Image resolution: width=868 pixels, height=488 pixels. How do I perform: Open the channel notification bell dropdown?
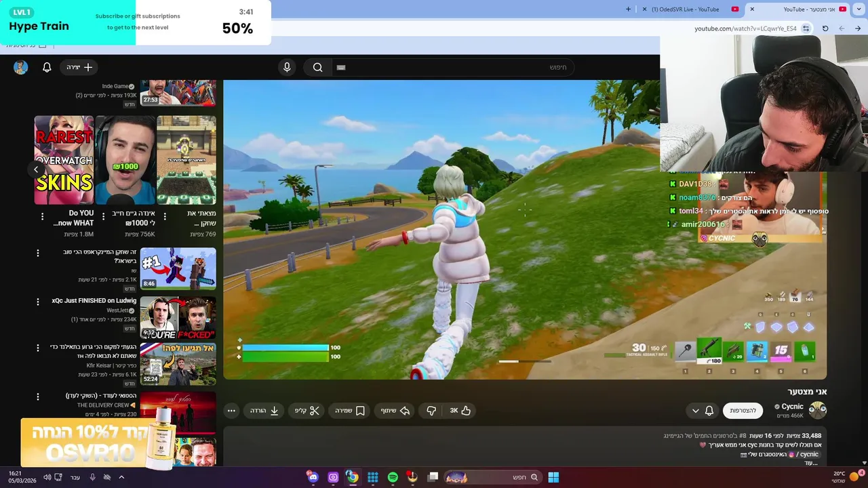click(x=703, y=411)
